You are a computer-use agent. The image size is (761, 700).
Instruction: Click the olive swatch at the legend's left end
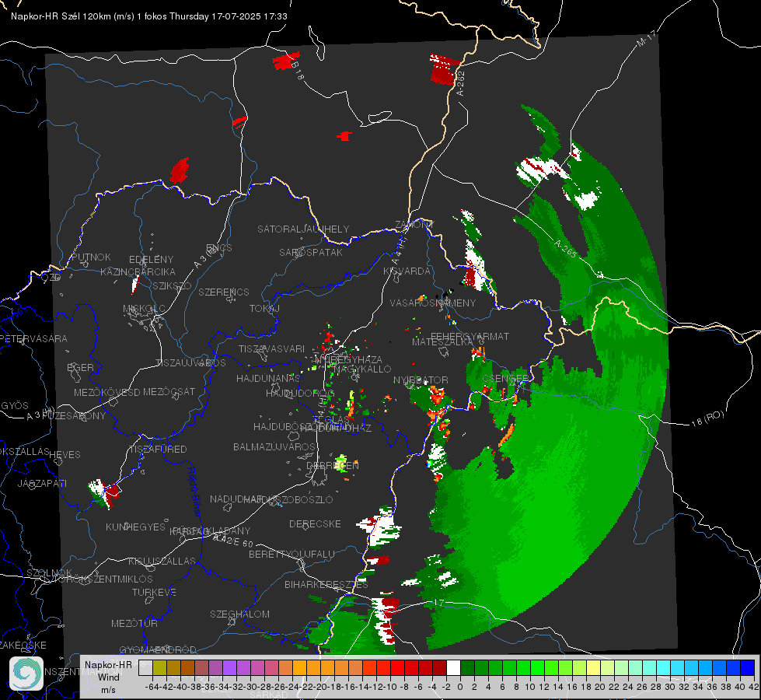[x=159, y=667]
